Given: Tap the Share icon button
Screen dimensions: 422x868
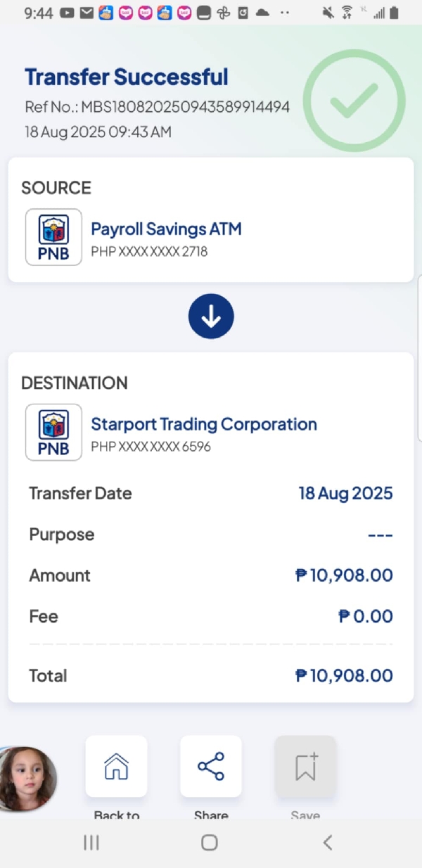Looking at the screenshot, I should [211, 766].
